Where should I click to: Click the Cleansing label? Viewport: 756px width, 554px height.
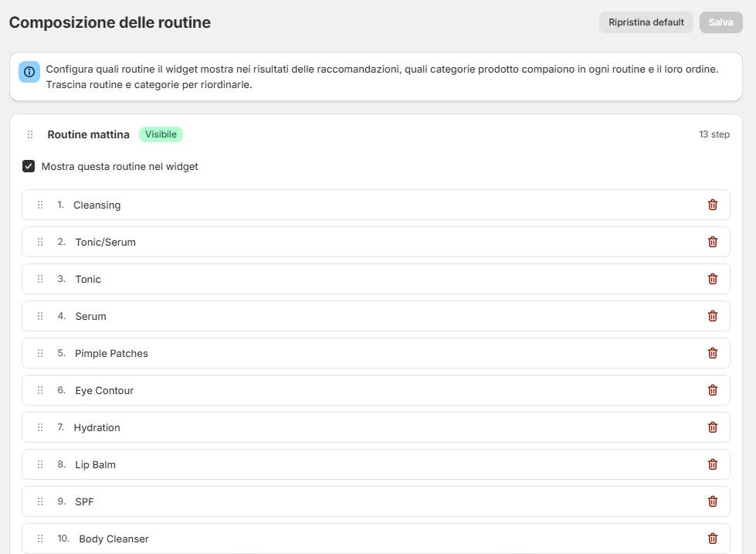pyautogui.click(x=97, y=205)
